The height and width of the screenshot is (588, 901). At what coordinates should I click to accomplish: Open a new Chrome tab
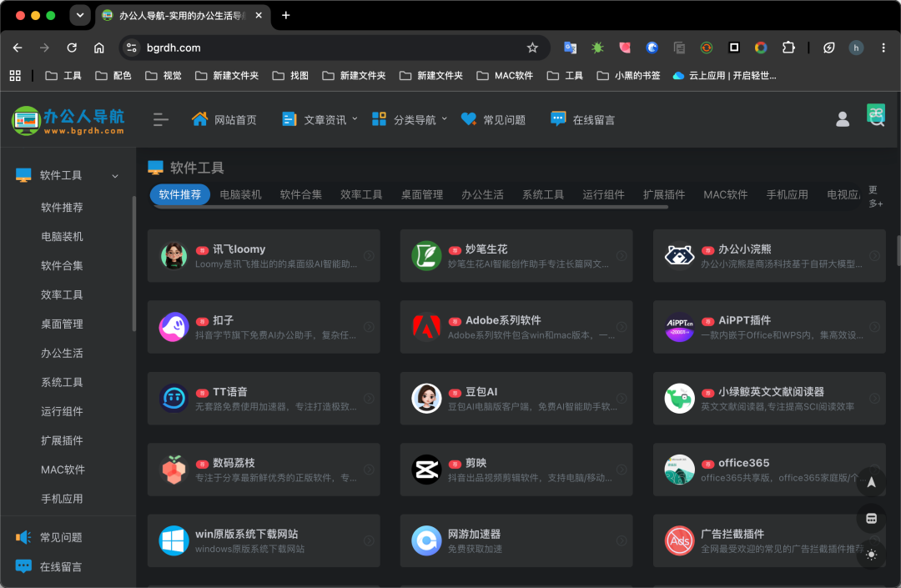coord(285,16)
